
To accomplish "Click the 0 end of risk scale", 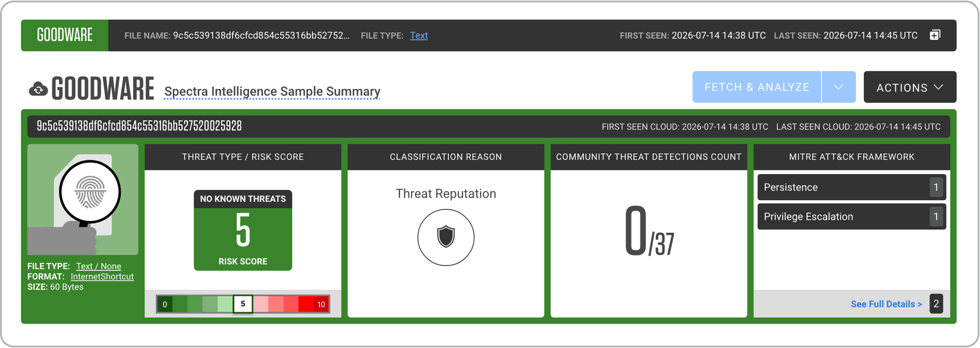I will (x=165, y=304).
